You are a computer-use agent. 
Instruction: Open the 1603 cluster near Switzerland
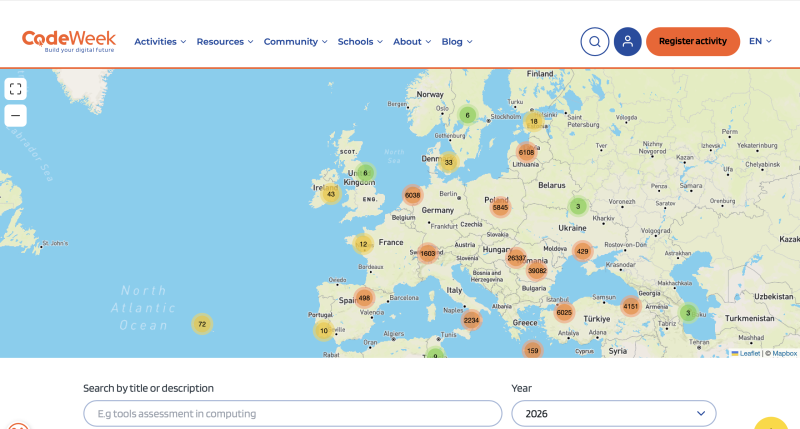point(428,253)
